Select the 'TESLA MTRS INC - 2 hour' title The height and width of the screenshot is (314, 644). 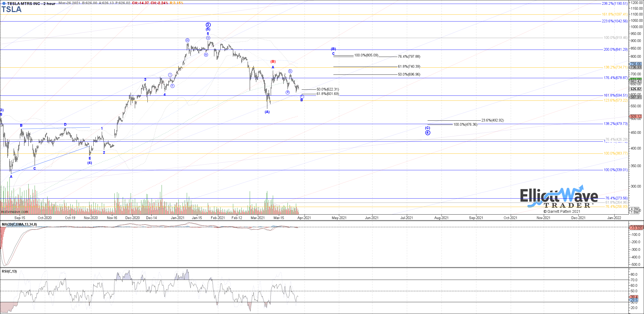(x=31, y=3)
